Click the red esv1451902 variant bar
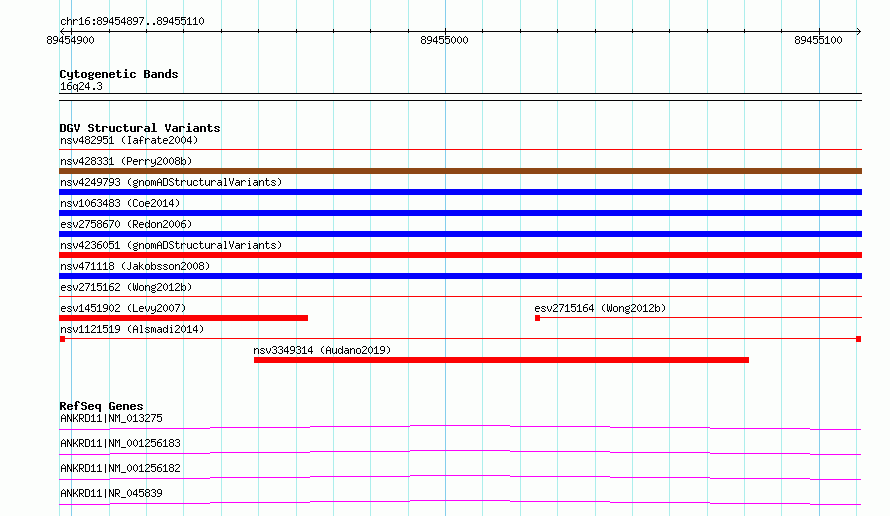 click(x=183, y=318)
